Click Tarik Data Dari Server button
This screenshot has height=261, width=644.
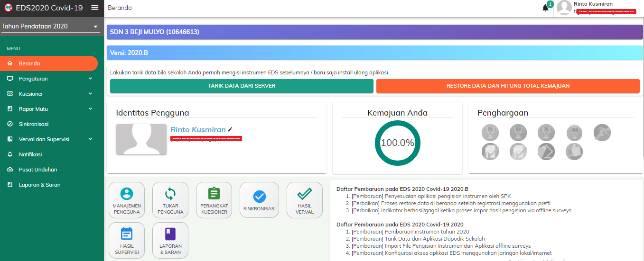pos(242,86)
